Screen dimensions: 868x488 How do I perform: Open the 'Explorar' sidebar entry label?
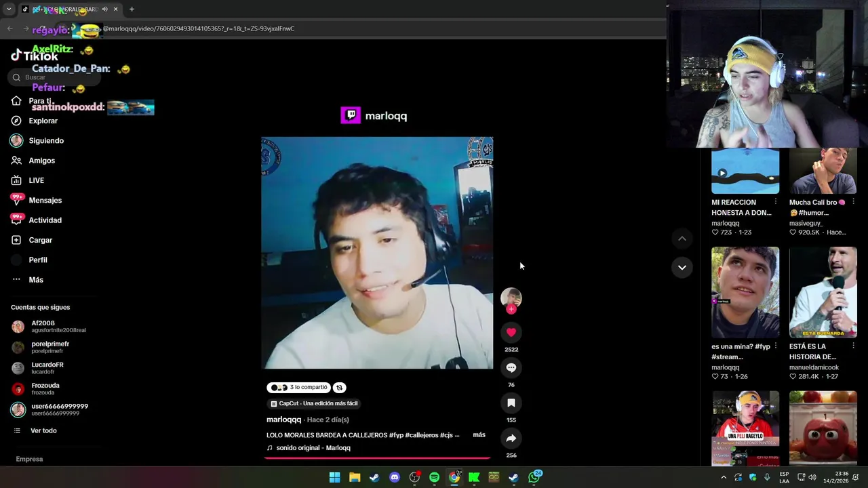(x=43, y=121)
